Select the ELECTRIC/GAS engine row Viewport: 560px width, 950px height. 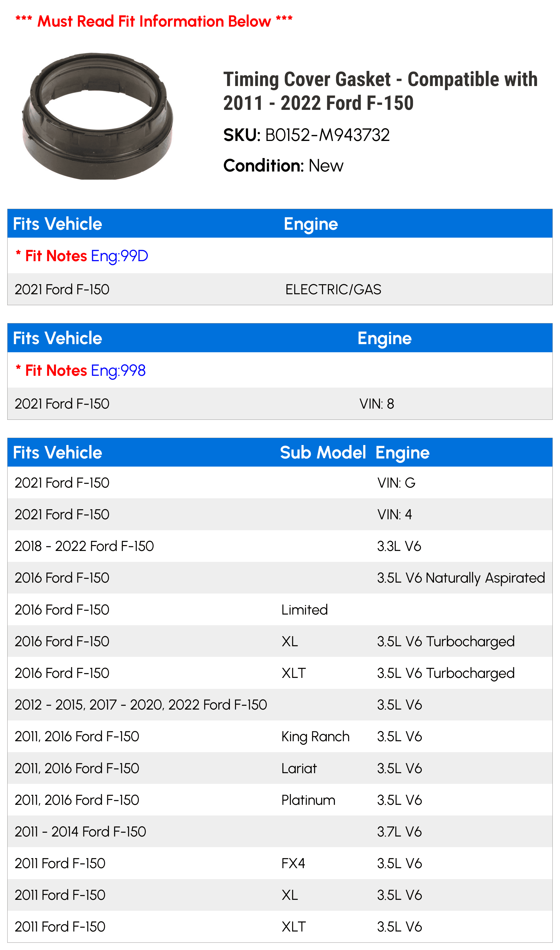pyautogui.click(x=280, y=289)
